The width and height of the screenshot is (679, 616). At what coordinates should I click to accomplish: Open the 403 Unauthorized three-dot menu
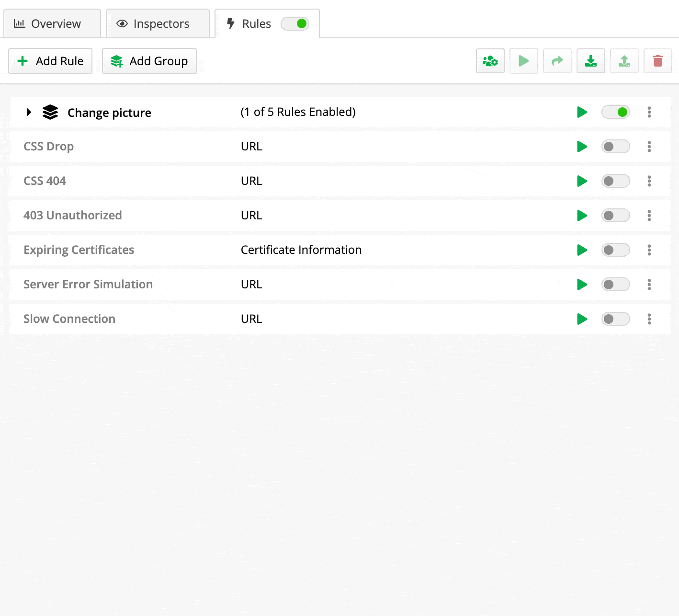coord(649,216)
